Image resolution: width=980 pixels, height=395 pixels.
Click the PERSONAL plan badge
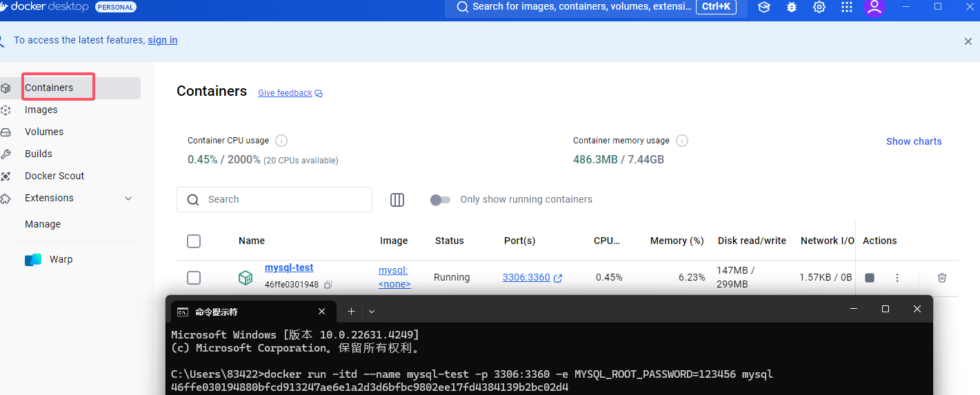[116, 7]
